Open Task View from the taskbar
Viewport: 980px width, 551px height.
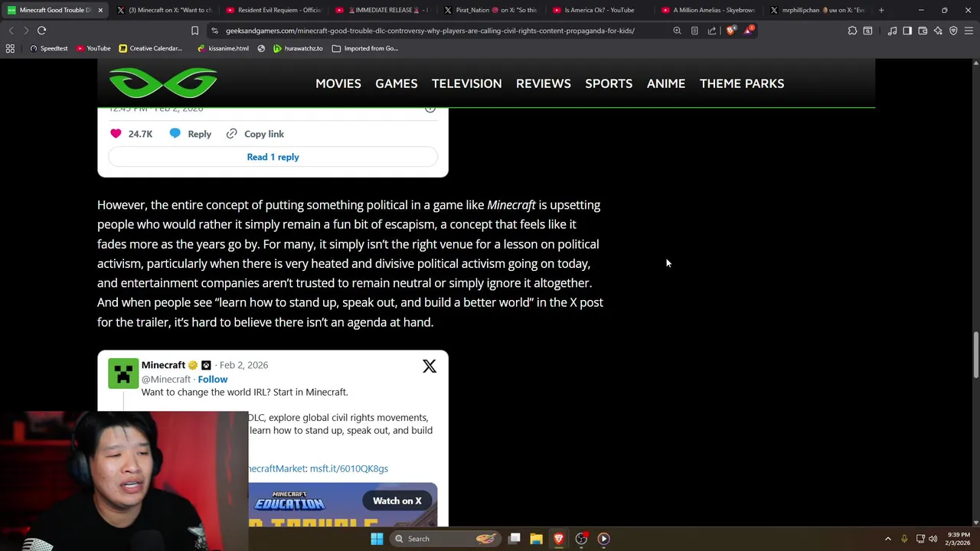514,539
